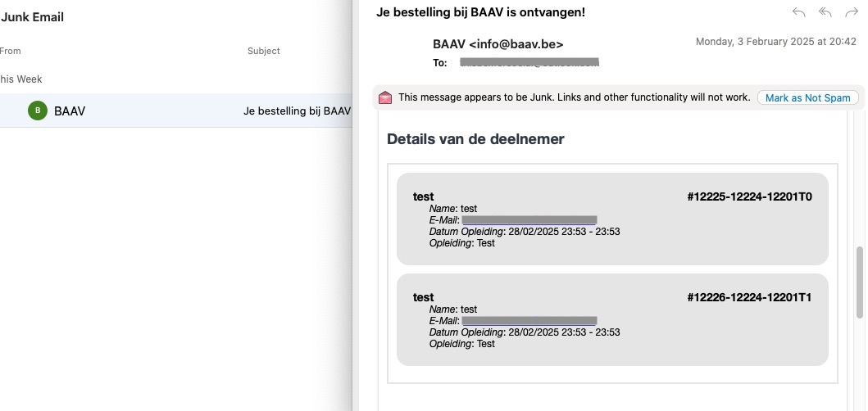Click the Junk Email folder title

tap(32, 17)
